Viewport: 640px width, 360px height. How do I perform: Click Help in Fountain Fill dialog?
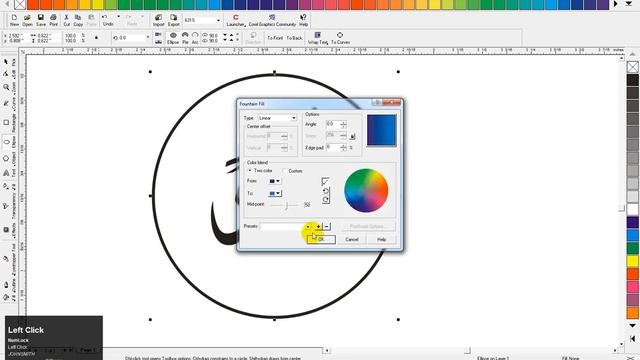[382, 240]
